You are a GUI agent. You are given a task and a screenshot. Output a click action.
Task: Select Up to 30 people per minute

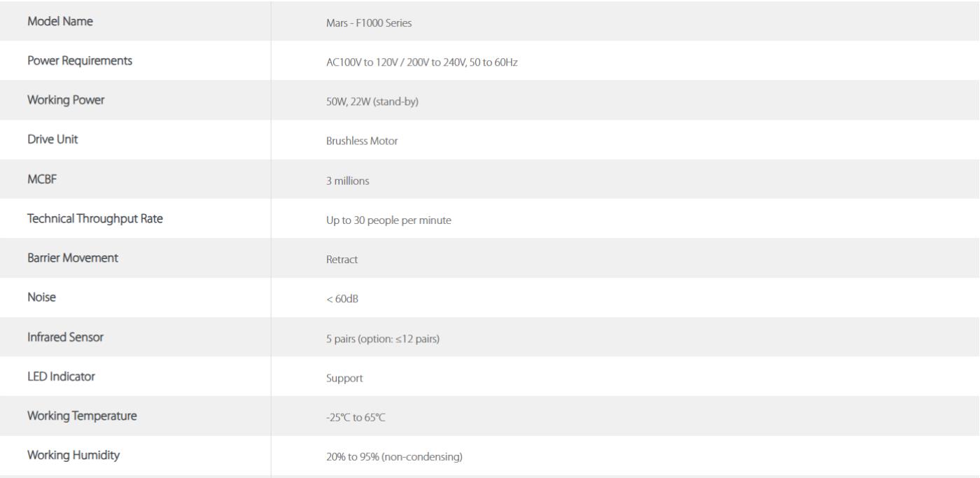pos(384,220)
